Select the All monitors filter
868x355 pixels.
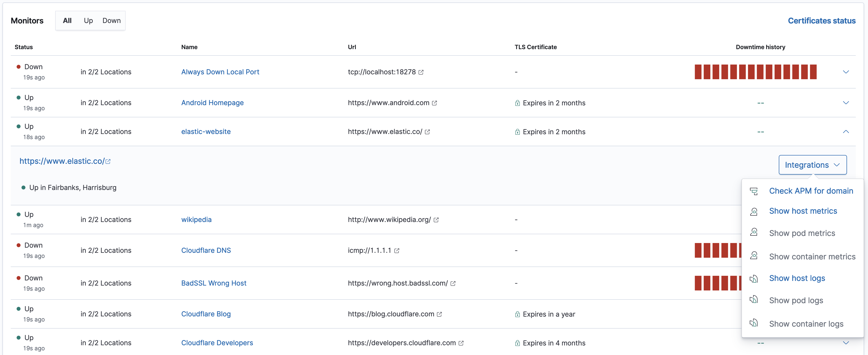67,20
